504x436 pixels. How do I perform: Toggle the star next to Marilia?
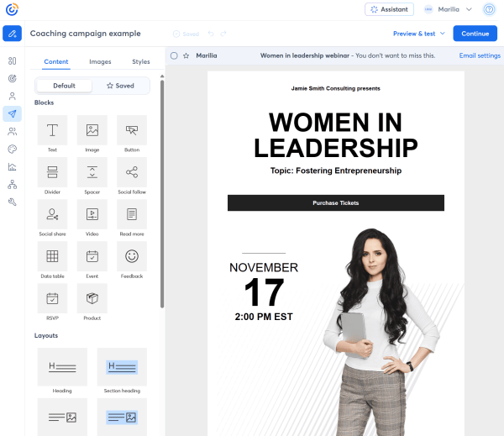(186, 55)
